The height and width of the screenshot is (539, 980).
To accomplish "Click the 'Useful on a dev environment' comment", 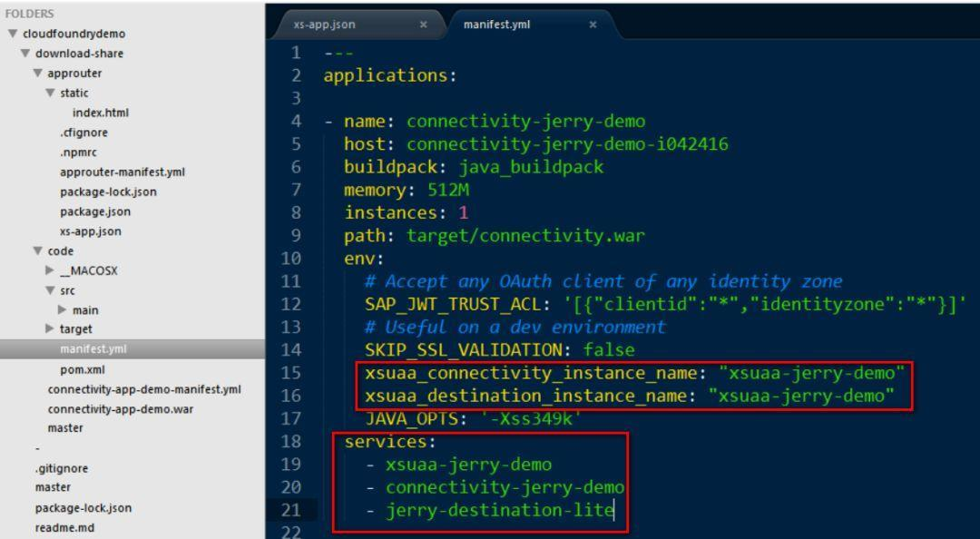I will point(515,327).
